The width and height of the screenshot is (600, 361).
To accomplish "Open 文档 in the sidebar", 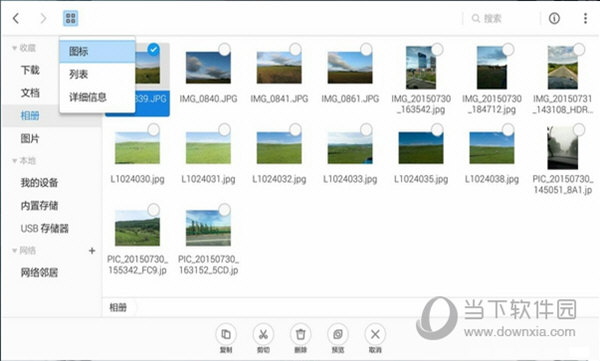I will 30,93.
